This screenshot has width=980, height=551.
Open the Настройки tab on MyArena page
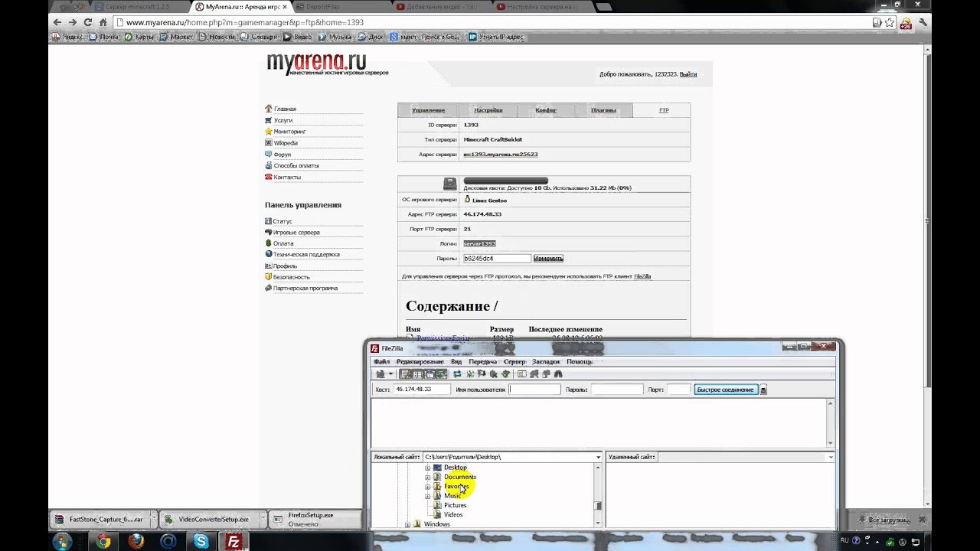488,110
